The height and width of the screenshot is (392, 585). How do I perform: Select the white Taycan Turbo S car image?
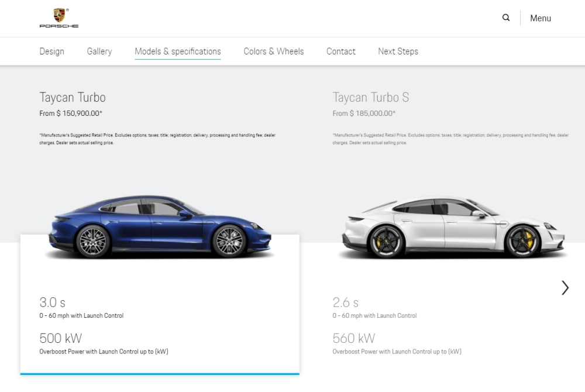coord(453,227)
